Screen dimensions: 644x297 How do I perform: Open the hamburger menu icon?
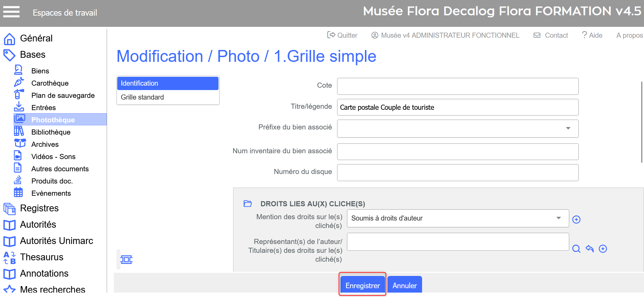11,12
